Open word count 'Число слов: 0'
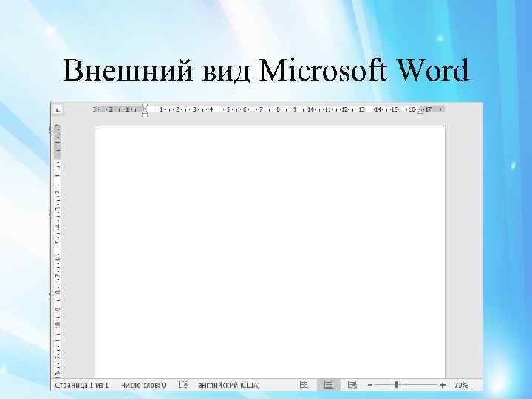This screenshot has width=532, height=399. point(143,386)
